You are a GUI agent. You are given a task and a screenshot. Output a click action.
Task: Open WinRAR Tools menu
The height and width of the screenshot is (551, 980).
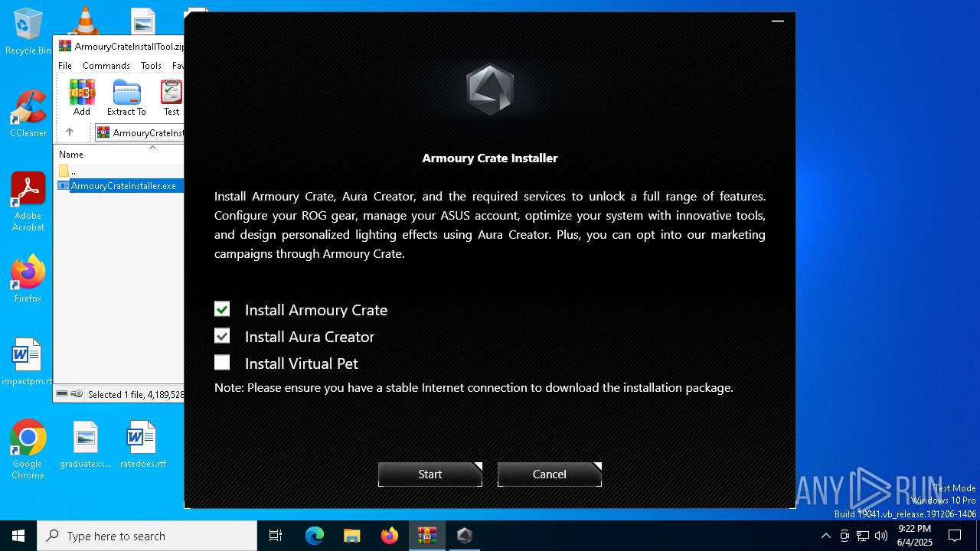click(151, 66)
